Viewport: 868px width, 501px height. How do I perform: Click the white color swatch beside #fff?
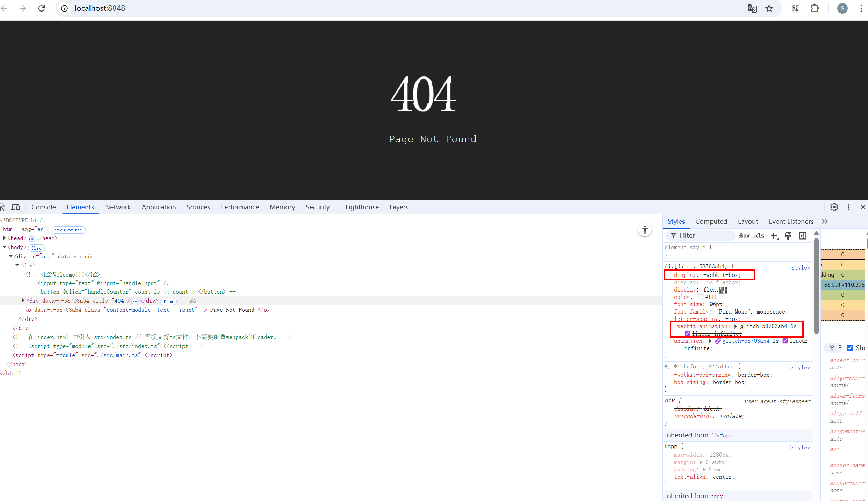(701, 297)
